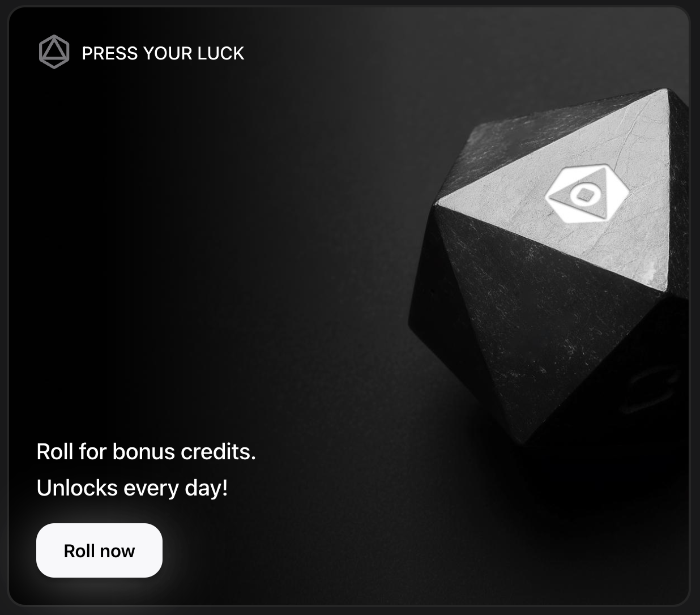Click the polyhedron logo icon beside the title
This screenshot has height=615, width=700.
coord(54,52)
